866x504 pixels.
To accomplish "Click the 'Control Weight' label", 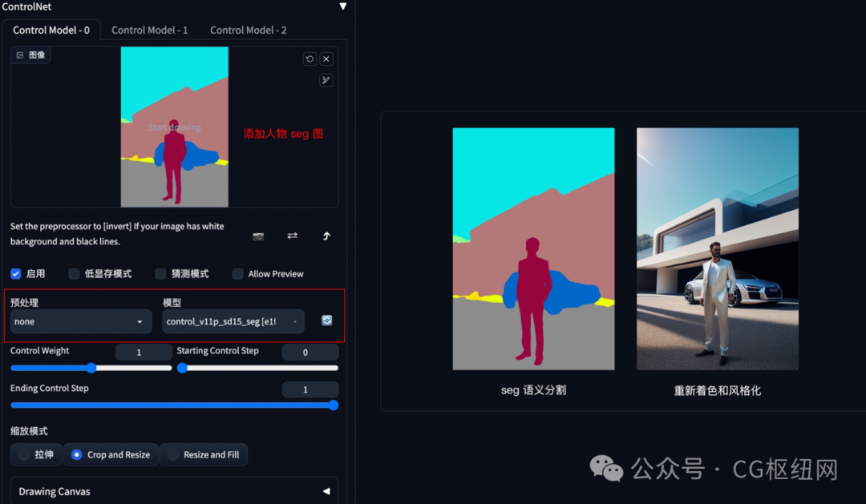I will [40, 350].
